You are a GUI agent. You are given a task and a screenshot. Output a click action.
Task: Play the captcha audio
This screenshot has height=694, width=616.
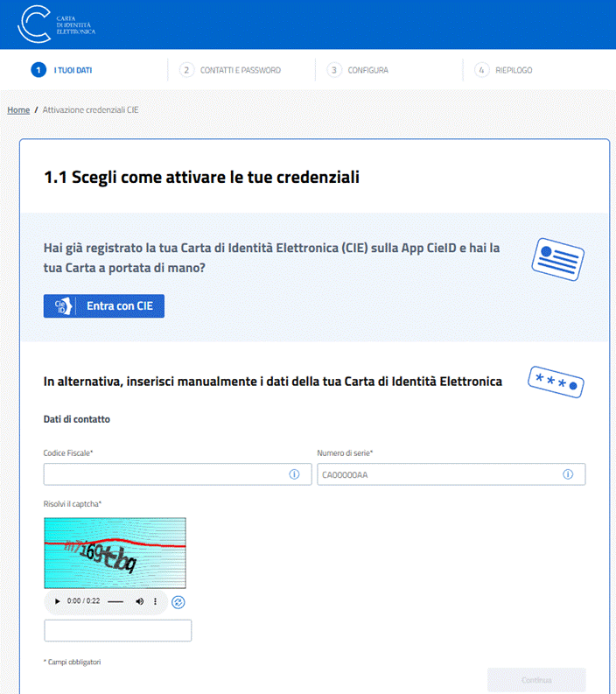tap(58, 602)
